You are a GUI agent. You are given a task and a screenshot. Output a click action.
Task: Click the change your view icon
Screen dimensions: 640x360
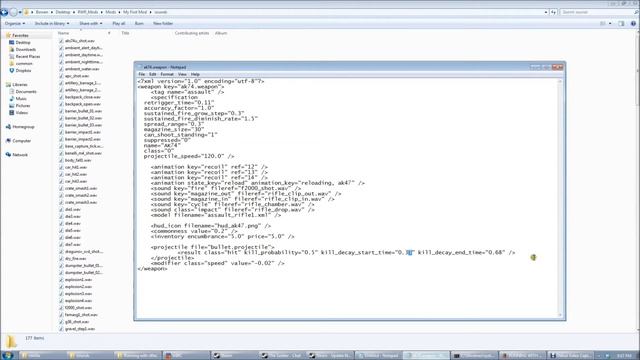pos(603,24)
